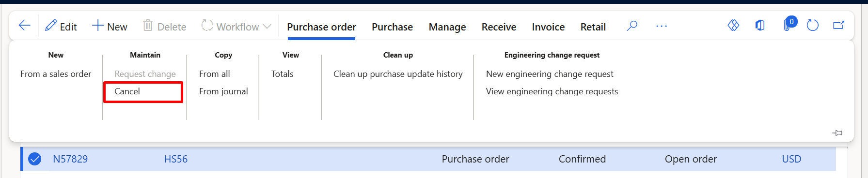The image size is (868, 178).
Task: Click the back arrow icon
Action: [x=24, y=26]
